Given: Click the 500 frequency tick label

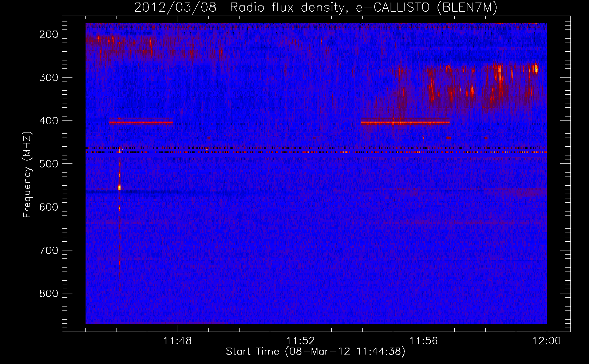Looking at the screenshot, I should pos(48,164).
